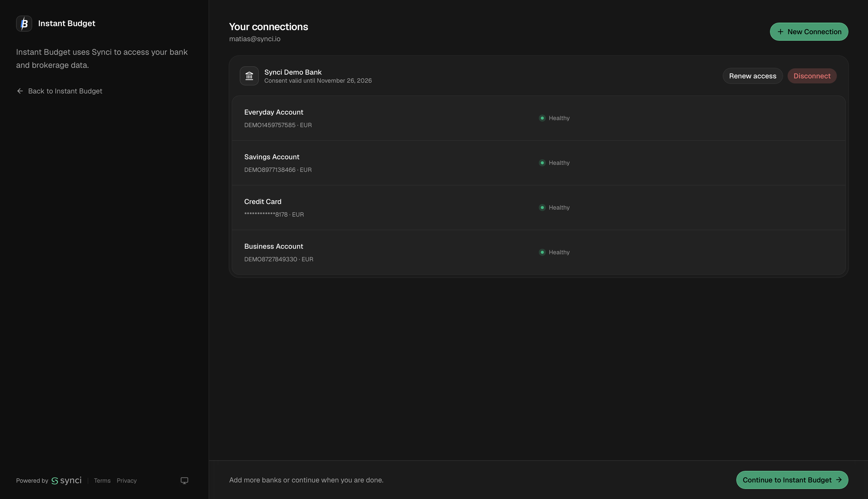Open the Privacy link

[126, 480]
